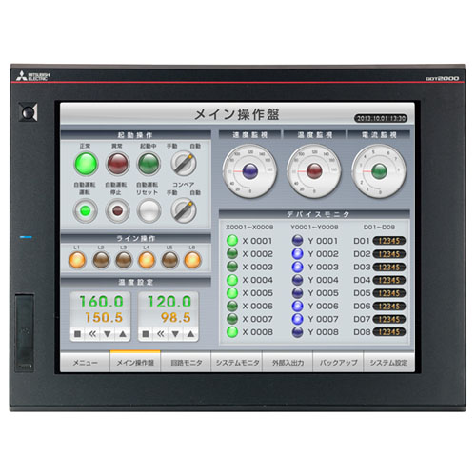Increase 160.0 setpoint with up arrow

click(123, 334)
